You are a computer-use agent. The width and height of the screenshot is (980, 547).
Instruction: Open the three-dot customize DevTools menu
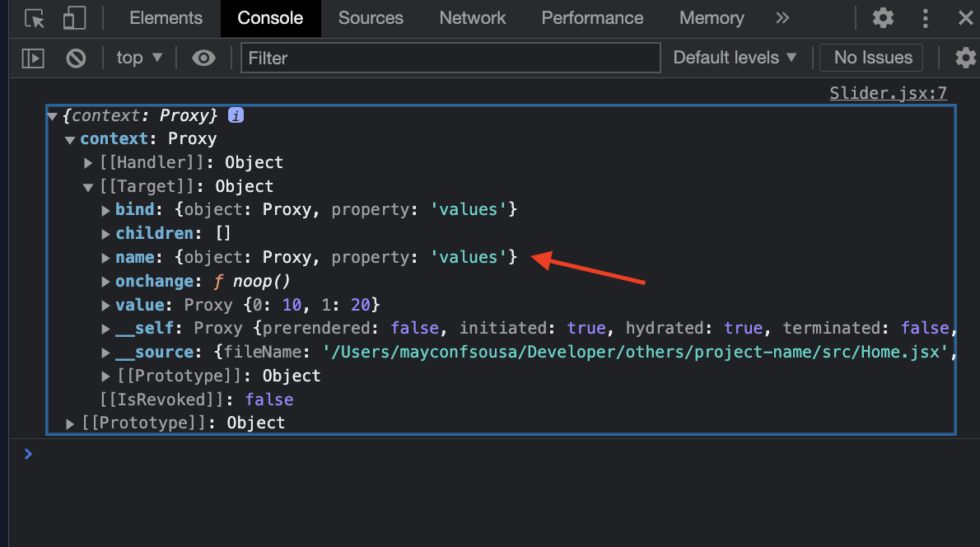coord(925,18)
